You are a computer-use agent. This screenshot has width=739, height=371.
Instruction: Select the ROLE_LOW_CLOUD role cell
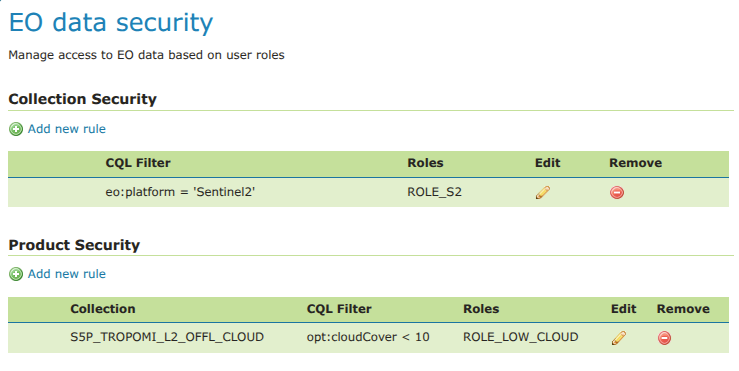pos(520,337)
